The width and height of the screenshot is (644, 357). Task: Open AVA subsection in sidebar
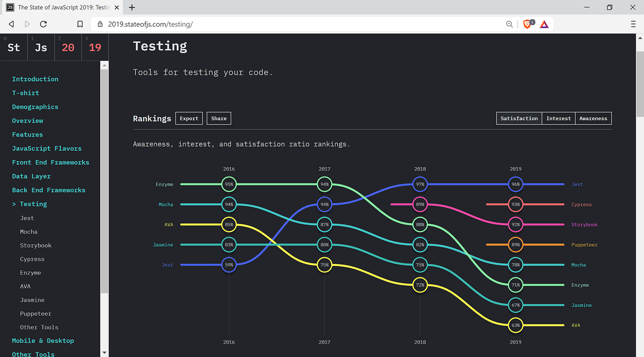(25, 286)
